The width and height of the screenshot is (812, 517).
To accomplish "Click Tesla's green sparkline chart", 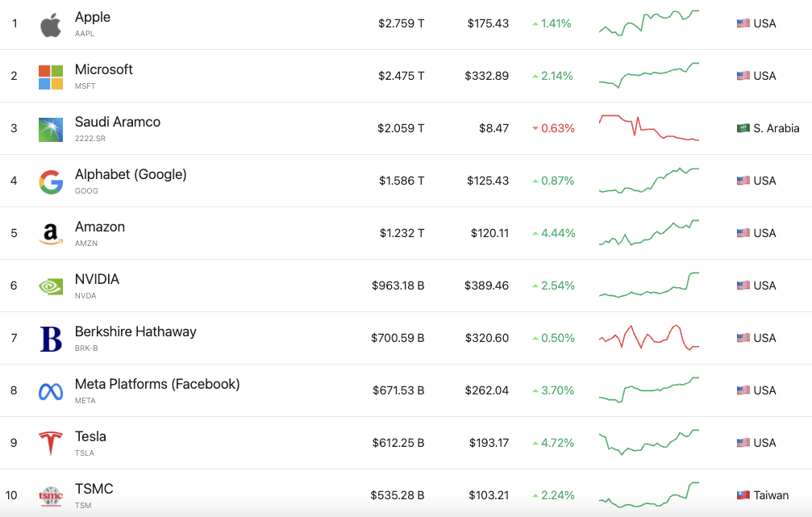I will tap(649, 443).
